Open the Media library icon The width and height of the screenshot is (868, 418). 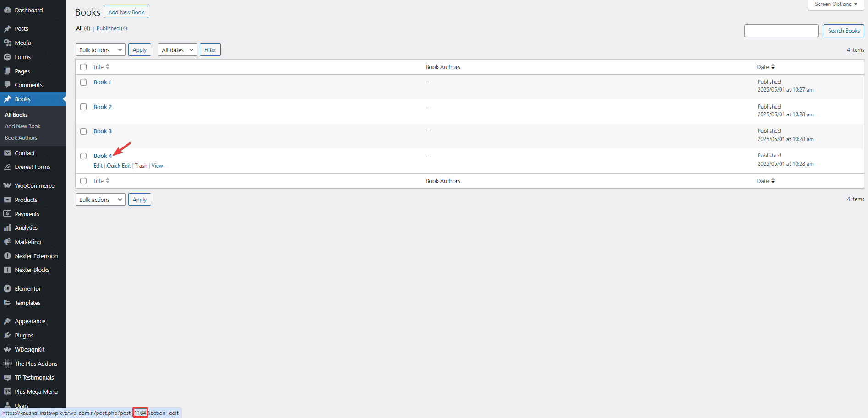[x=8, y=43]
